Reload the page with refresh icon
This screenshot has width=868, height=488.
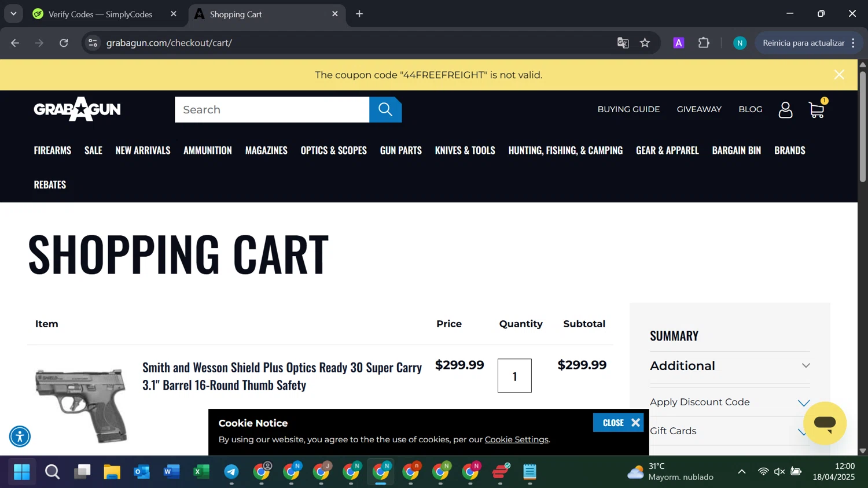64,43
